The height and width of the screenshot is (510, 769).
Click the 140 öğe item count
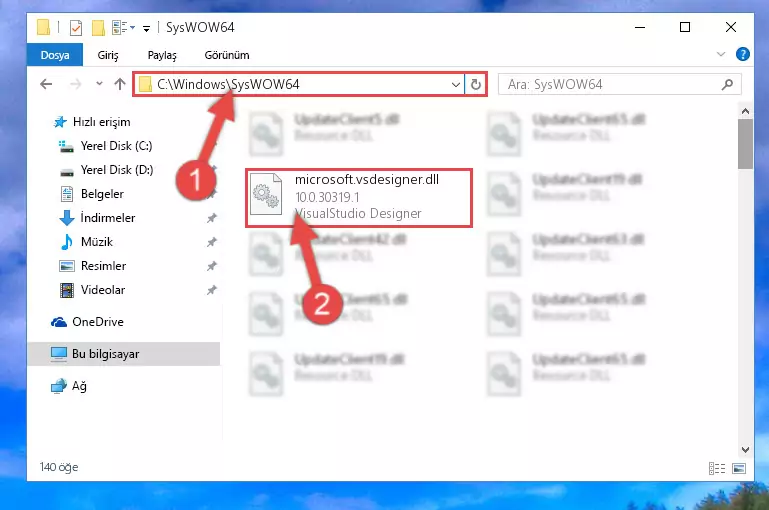click(59, 467)
